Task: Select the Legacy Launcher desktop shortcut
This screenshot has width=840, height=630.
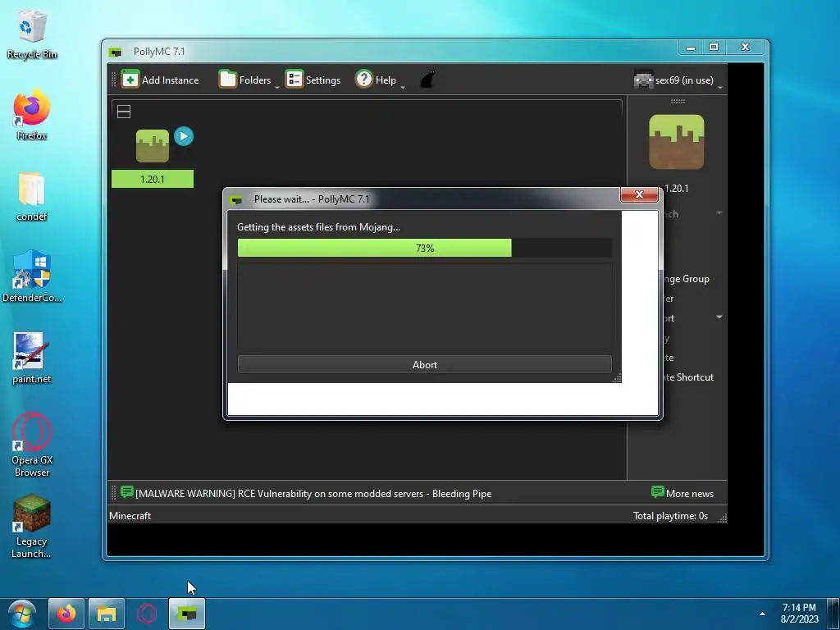Action: [32, 527]
